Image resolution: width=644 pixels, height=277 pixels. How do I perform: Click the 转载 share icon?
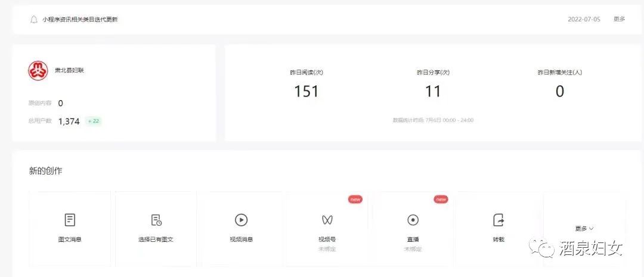coord(499,220)
